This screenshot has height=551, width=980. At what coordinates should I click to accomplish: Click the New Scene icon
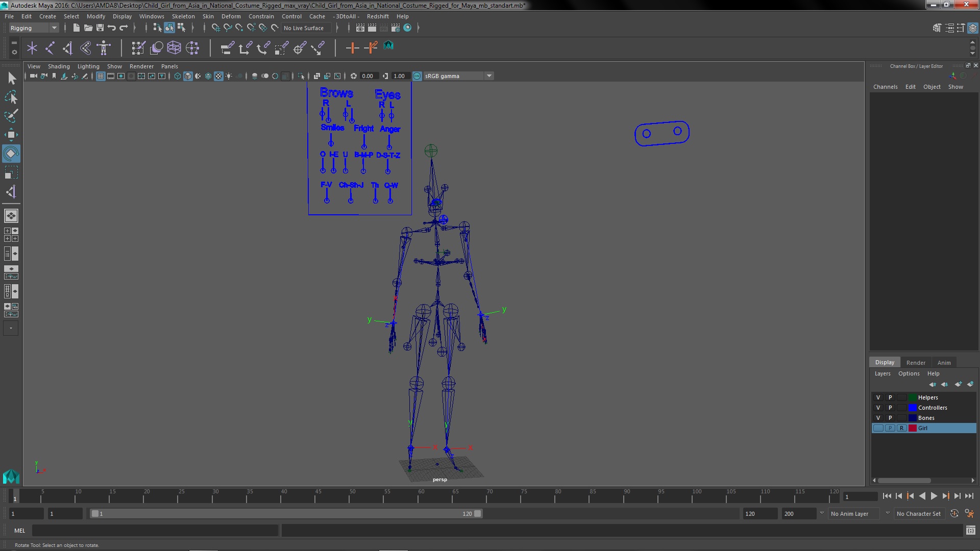pos(76,28)
